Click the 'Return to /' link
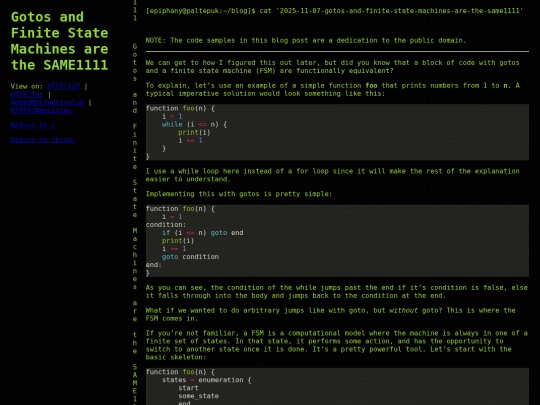The height and width of the screenshot is (405, 540). (33, 125)
